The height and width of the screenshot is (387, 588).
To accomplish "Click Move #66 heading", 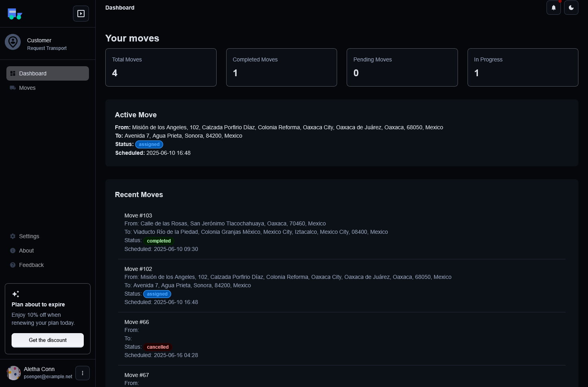I will click(136, 322).
